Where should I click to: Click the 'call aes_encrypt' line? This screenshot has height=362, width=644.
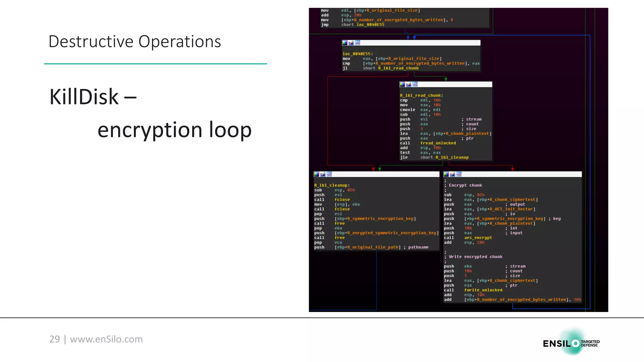(x=468, y=238)
